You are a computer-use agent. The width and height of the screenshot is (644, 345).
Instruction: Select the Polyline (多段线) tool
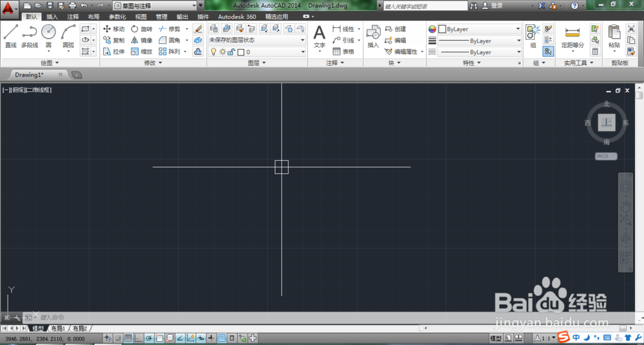click(30, 36)
